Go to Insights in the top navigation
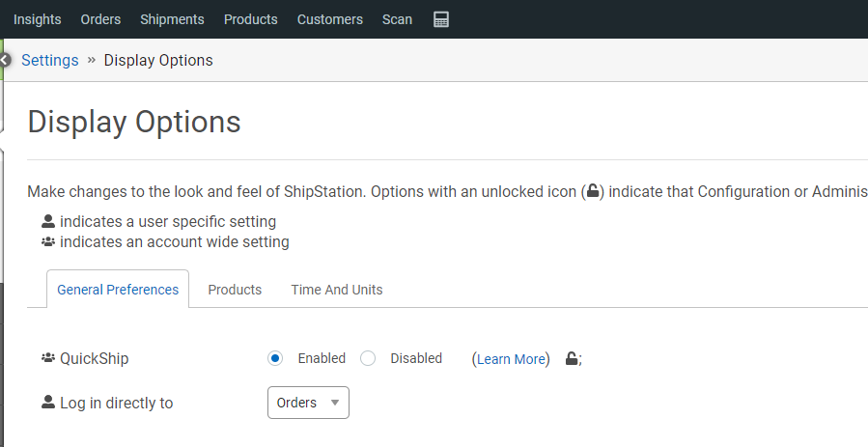The image size is (868, 447). [37, 19]
